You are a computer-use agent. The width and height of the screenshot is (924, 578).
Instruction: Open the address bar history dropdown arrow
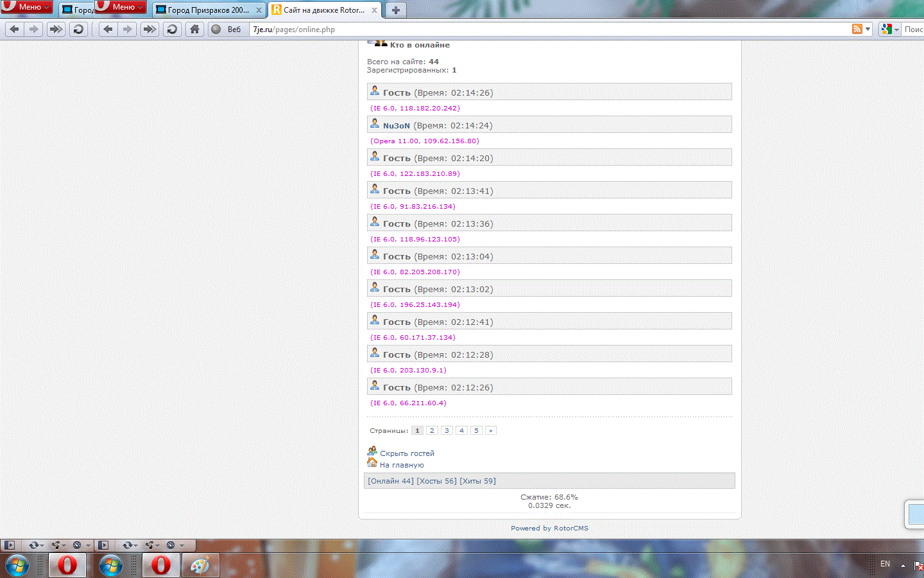coord(868,29)
